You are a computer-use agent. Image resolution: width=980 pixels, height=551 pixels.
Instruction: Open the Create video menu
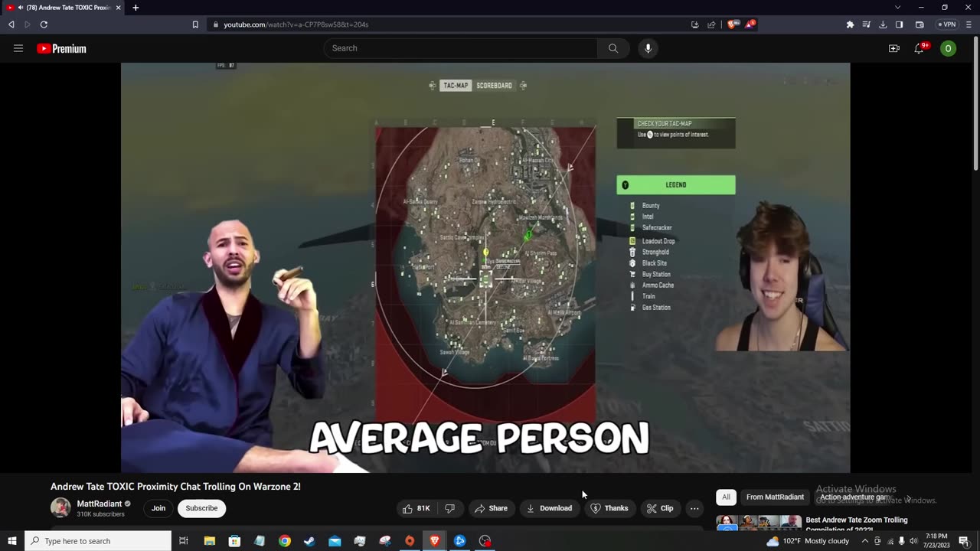[893, 48]
